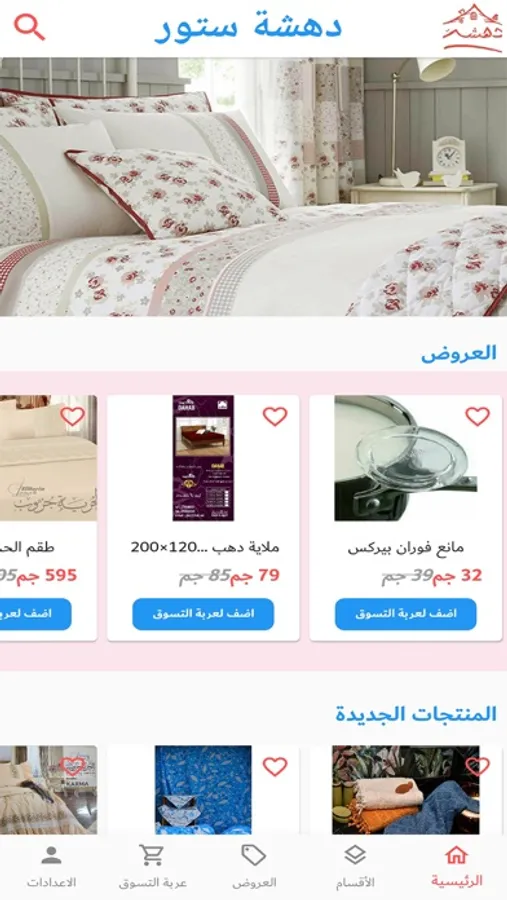
Task: Go to الرئيسية home tab
Action: point(457,866)
